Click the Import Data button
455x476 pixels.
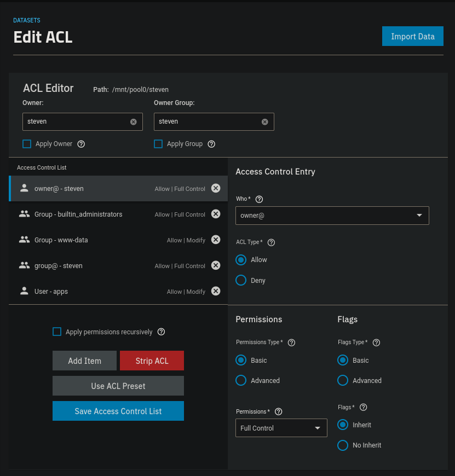[413, 36]
